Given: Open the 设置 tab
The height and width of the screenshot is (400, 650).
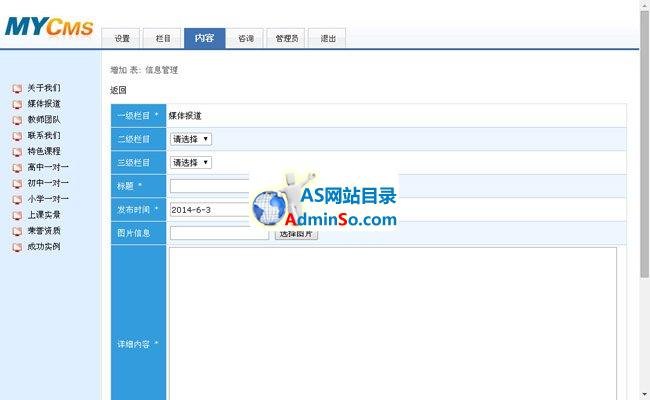Looking at the screenshot, I should pyautogui.click(x=121, y=39).
